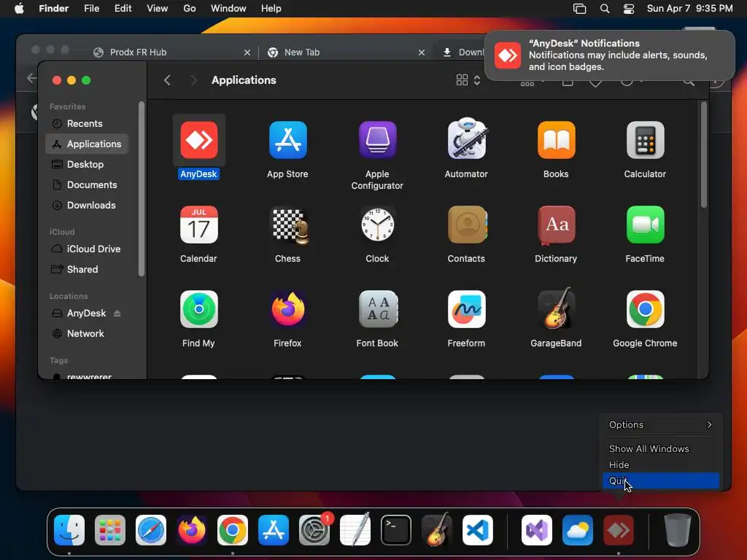The width and height of the screenshot is (747, 560).
Task: Select GarageBand in the Applications folder
Action: coord(557,308)
